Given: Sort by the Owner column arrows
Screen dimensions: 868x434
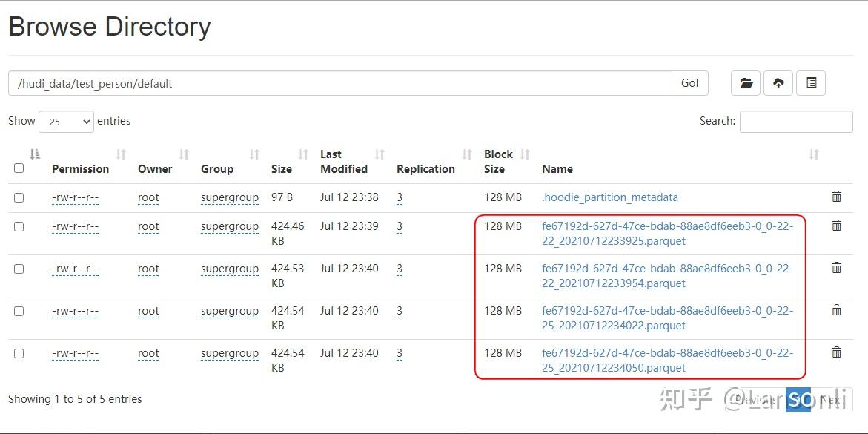Looking at the screenshot, I should pos(185,154).
